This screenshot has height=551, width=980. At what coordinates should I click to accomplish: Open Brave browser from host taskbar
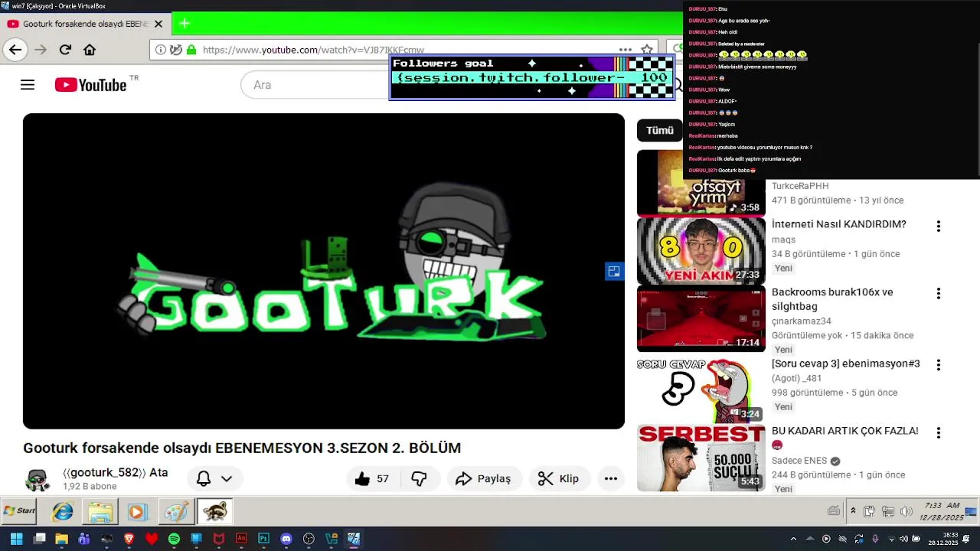tap(129, 539)
